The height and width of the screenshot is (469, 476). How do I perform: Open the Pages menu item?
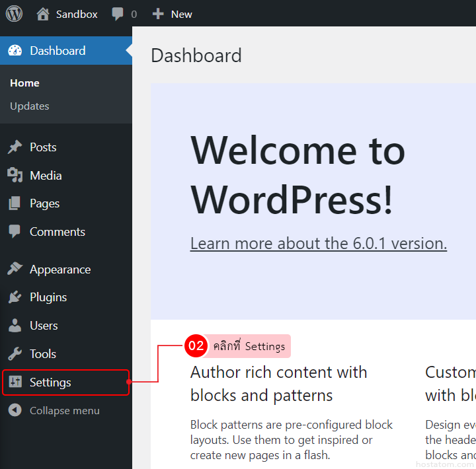pos(44,203)
